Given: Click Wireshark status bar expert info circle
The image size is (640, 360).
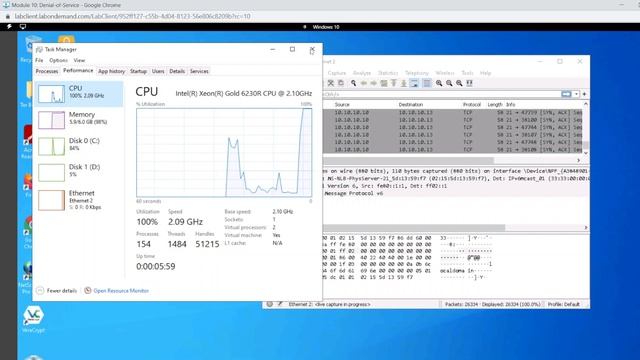Looking at the screenshot, I should 269,304.
